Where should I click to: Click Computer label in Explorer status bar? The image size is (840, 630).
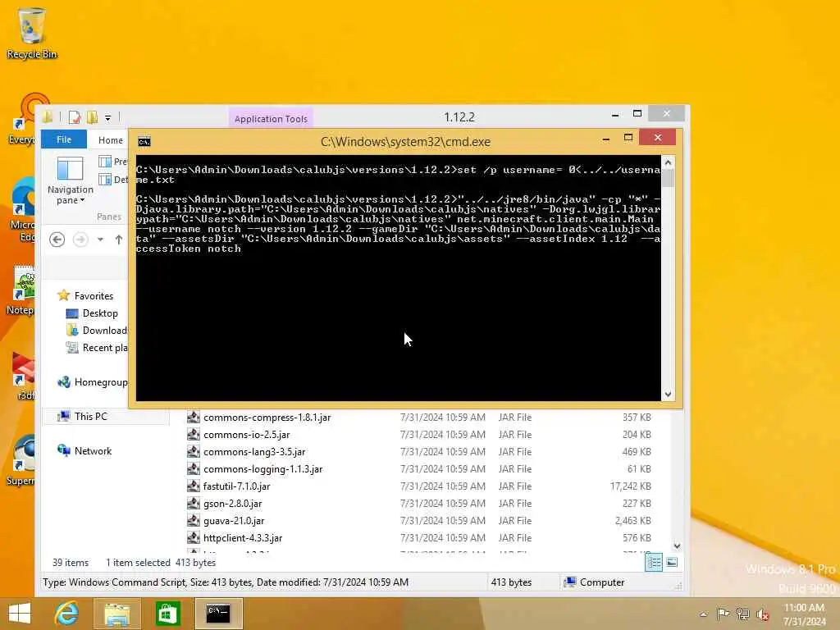[601, 582]
